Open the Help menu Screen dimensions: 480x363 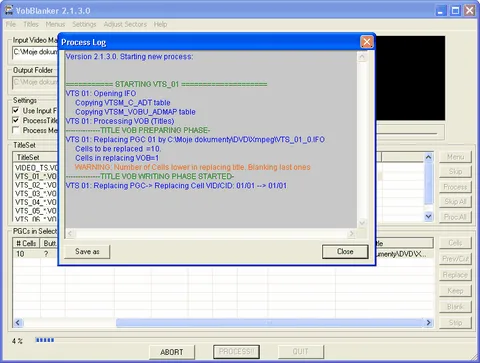(x=160, y=24)
